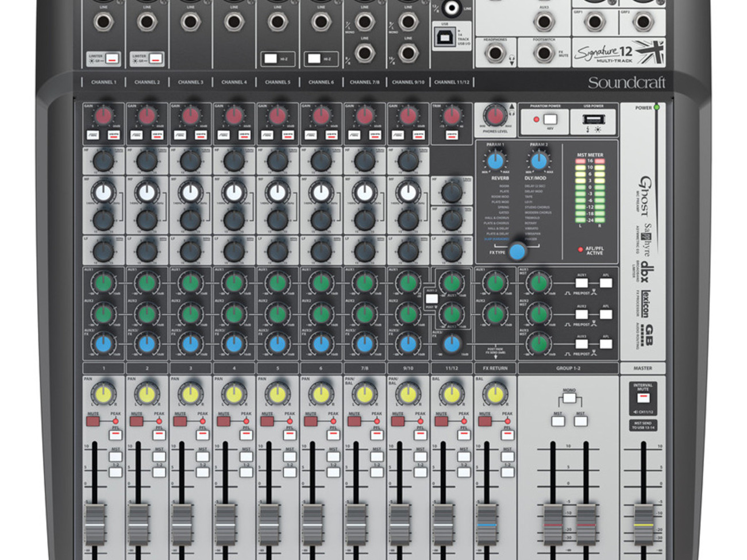747x560 pixels.
Task: Turn the channel 11/12 Bal knob
Action: click(452, 395)
